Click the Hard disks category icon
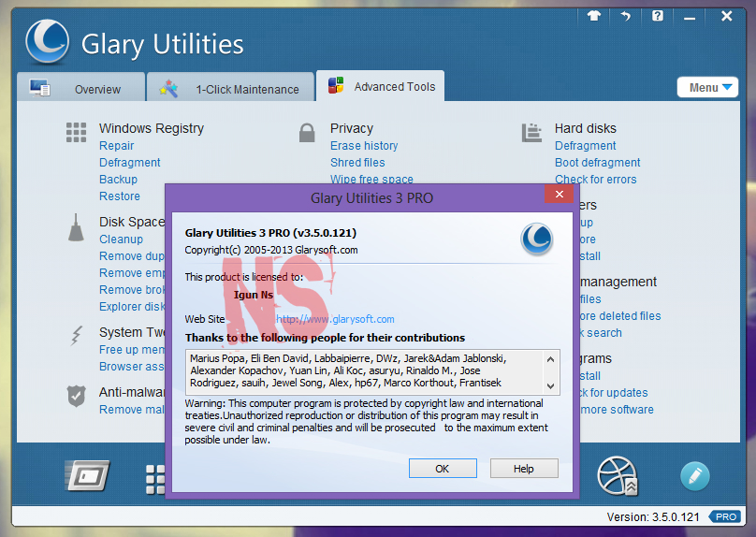The height and width of the screenshot is (537, 756). [531, 133]
